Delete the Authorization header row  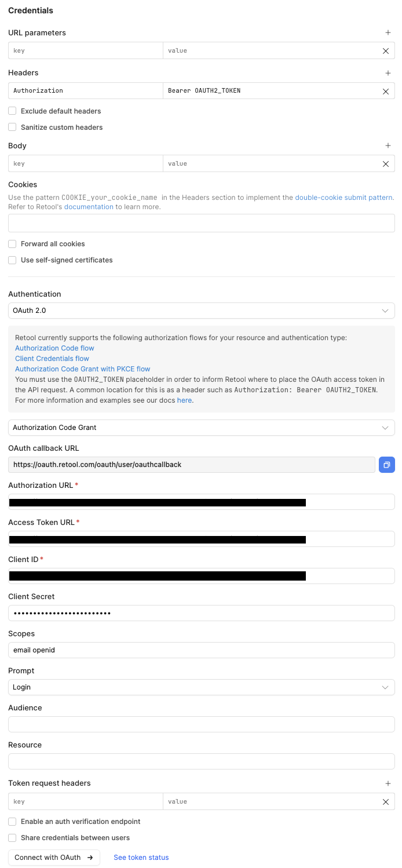[386, 91]
